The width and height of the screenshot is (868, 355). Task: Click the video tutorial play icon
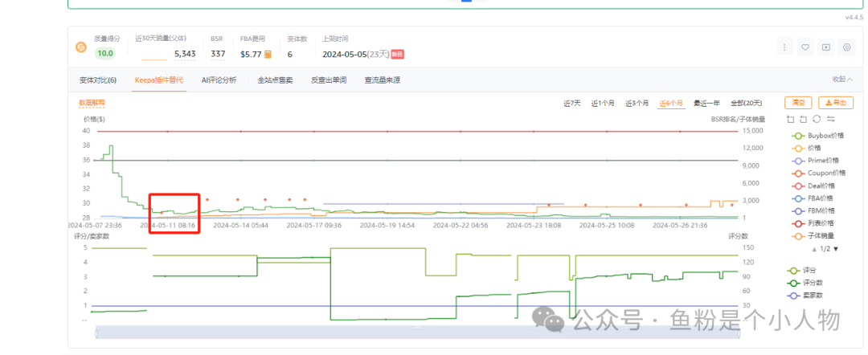click(x=825, y=47)
